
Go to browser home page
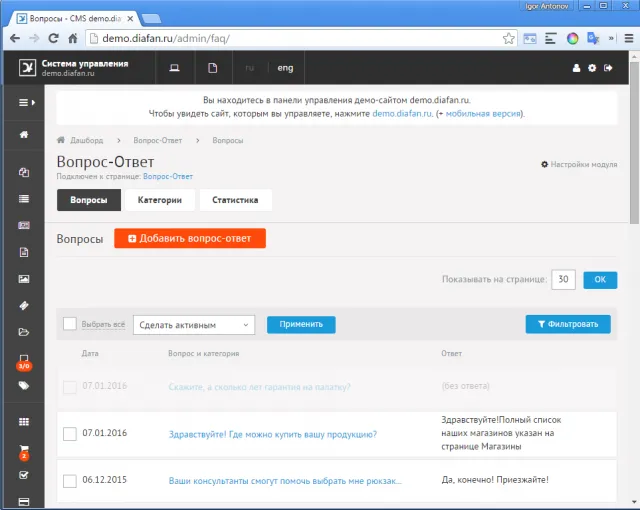tap(73, 38)
